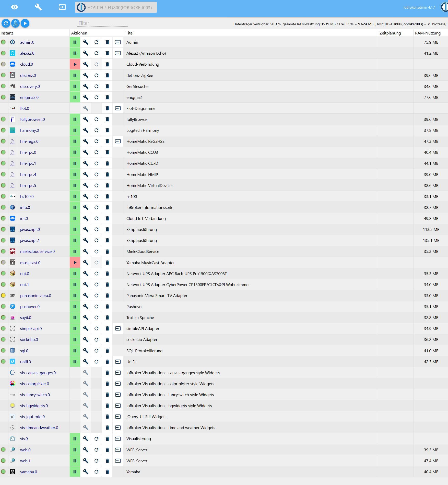The height and width of the screenshot is (485, 448).
Task: Open simple-api.0 web link icon
Action: 118,328
